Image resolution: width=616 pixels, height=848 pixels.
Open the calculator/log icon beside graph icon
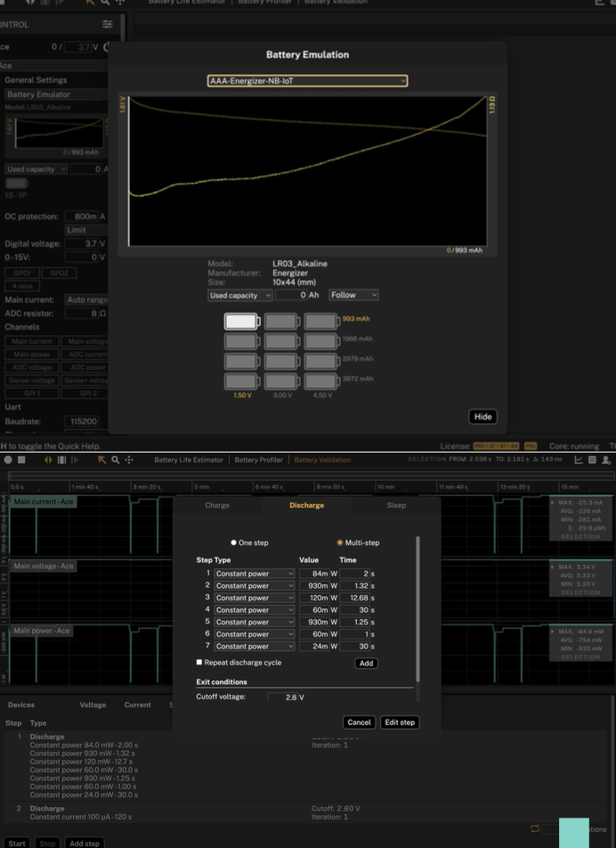point(592,460)
